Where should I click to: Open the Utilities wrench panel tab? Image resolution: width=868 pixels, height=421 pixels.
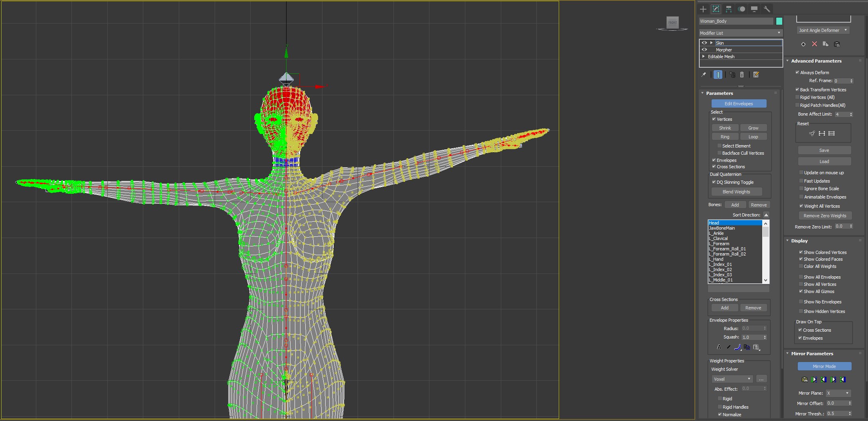[767, 9]
